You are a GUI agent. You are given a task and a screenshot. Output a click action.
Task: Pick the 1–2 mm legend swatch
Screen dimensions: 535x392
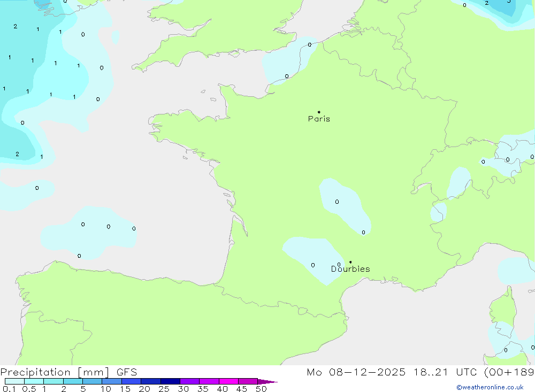[53, 381]
